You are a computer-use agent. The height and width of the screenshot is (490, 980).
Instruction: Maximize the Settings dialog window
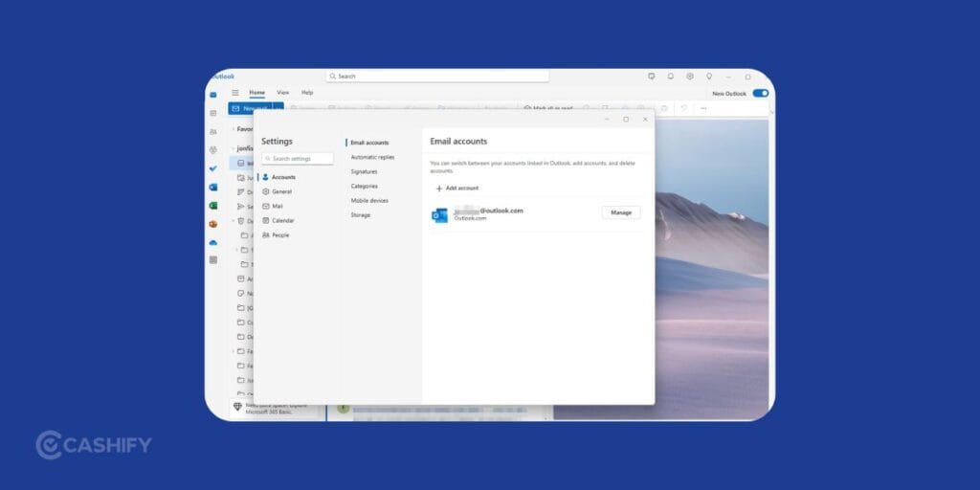click(626, 119)
